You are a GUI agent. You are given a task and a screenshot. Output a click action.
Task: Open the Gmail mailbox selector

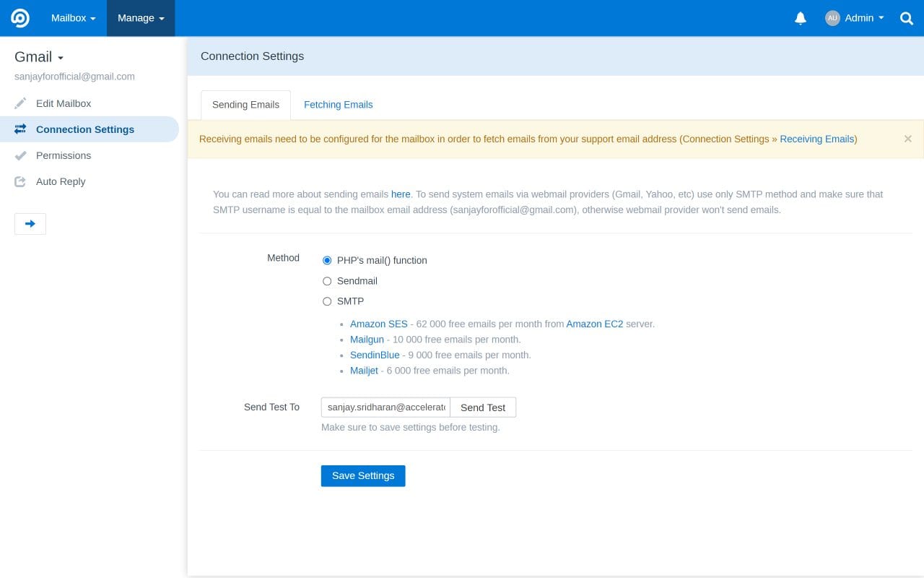pos(38,56)
